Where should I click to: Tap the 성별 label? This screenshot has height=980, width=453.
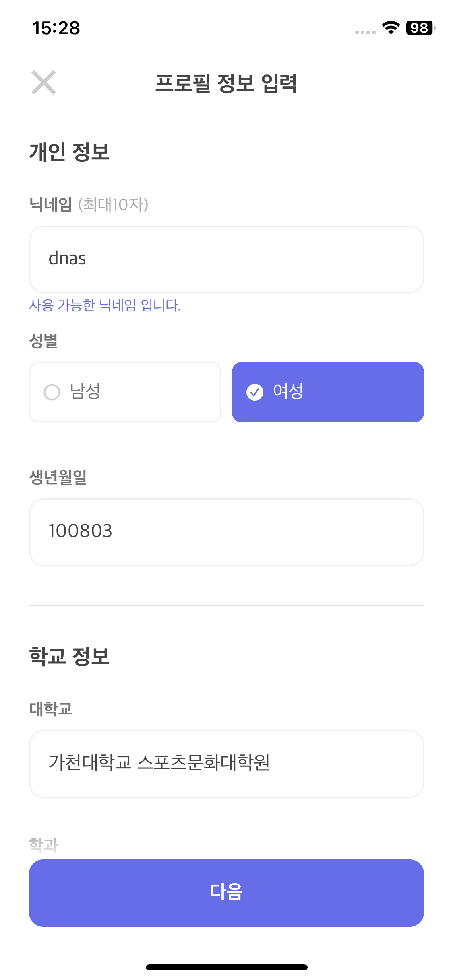43,341
